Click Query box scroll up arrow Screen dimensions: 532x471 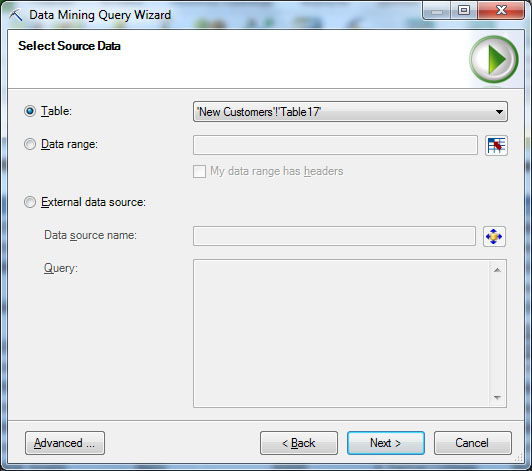tap(497, 270)
